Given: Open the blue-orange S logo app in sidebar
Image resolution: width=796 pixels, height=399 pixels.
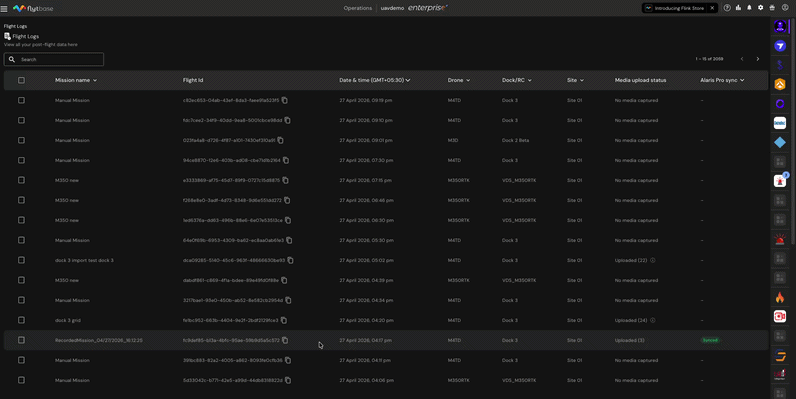Looking at the screenshot, I should point(780,355).
